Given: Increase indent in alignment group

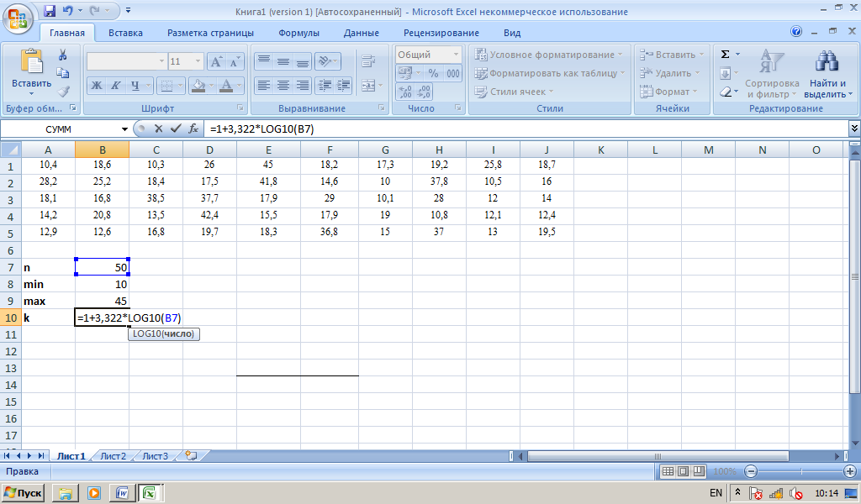Looking at the screenshot, I should (x=343, y=86).
